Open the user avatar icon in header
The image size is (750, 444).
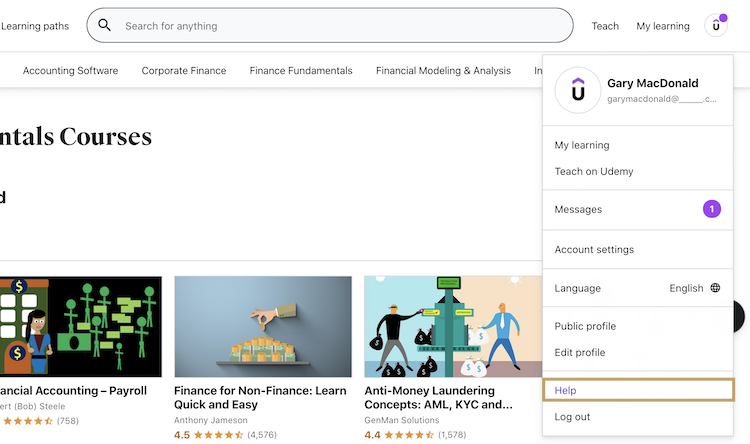[715, 26]
